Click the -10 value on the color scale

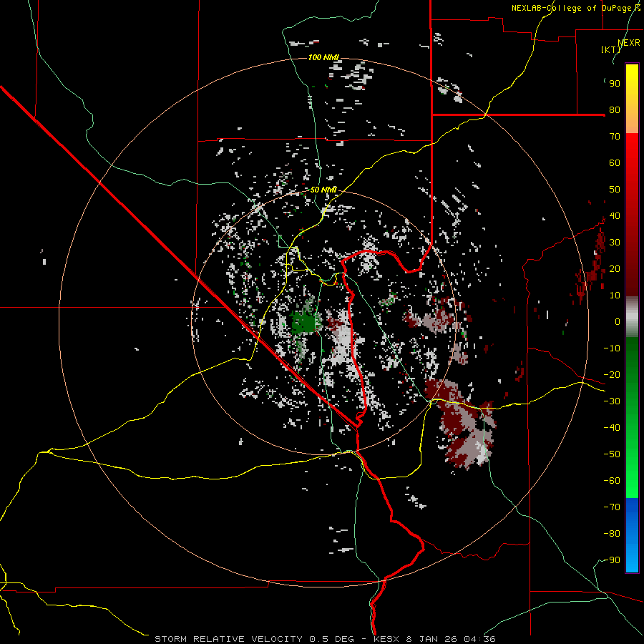pyautogui.click(x=612, y=348)
